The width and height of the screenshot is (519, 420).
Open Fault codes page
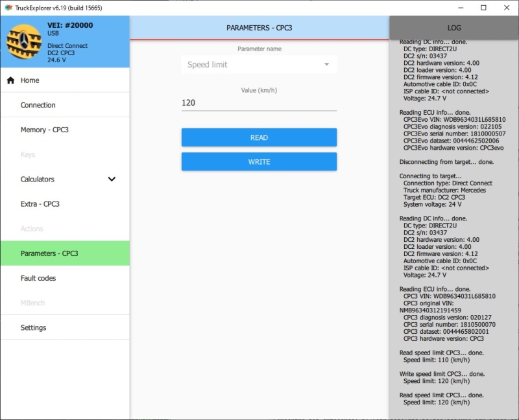(x=65, y=278)
